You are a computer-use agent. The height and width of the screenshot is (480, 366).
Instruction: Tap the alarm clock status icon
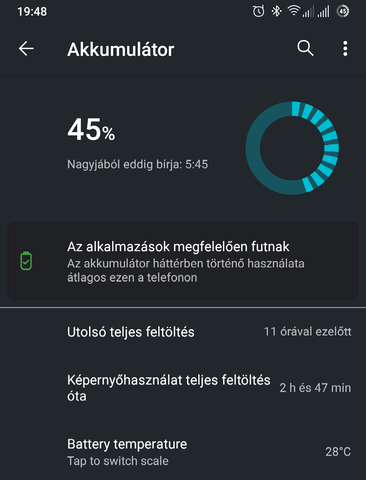[258, 11]
